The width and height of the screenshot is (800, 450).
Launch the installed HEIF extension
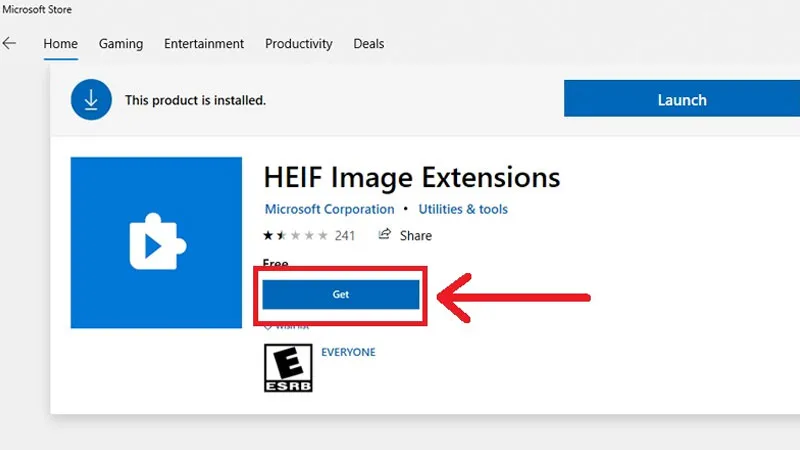coord(681,100)
